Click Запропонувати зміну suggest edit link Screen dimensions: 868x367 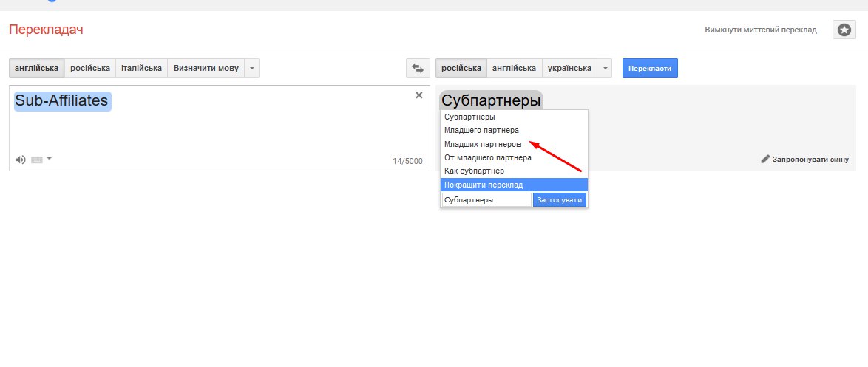805,160
